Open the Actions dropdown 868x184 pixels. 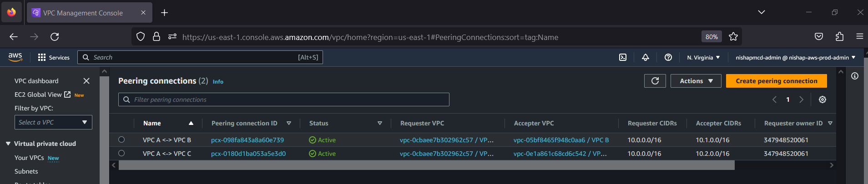696,81
